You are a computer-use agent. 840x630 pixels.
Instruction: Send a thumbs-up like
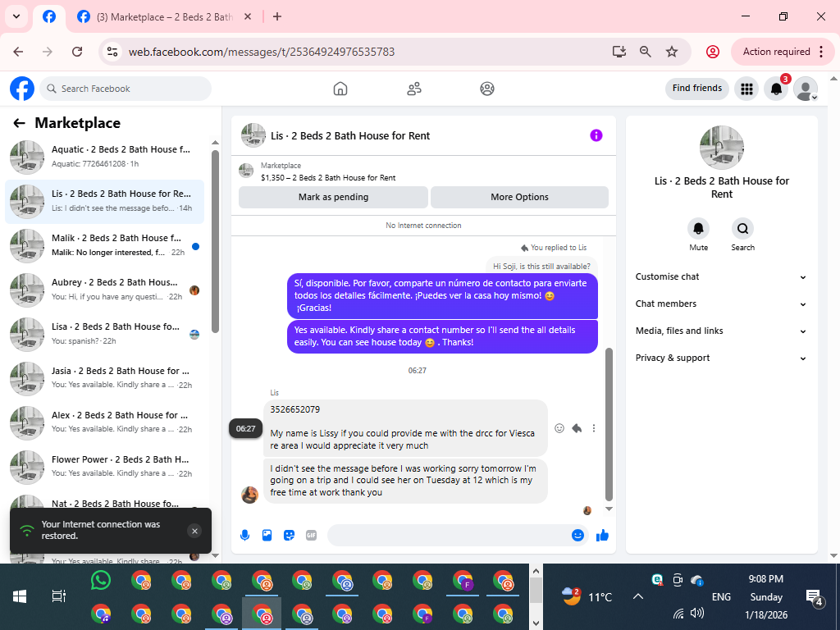[602, 535]
